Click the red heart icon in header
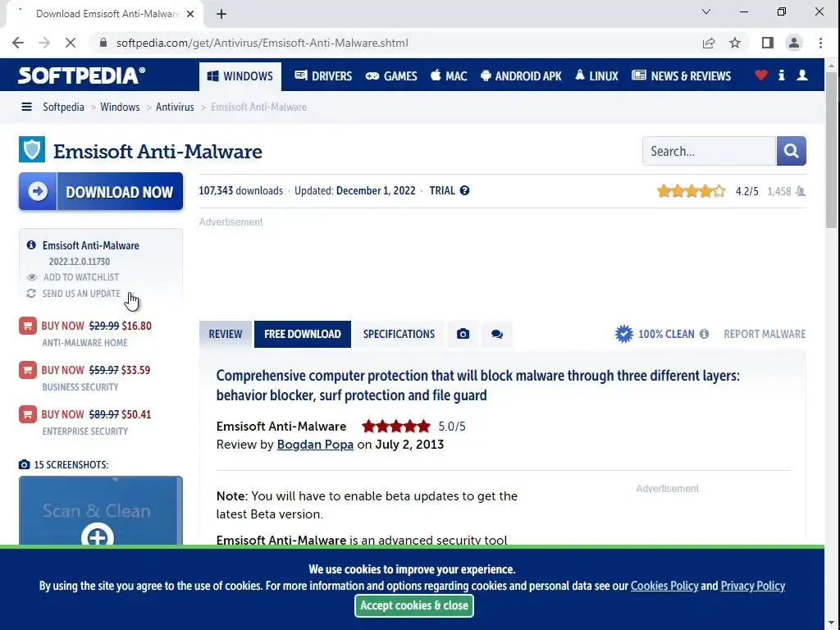 point(760,75)
